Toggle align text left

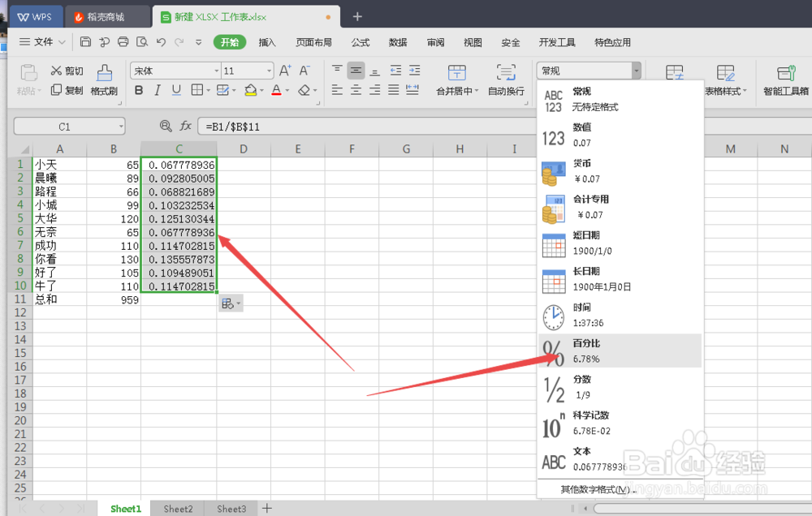tap(337, 90)
